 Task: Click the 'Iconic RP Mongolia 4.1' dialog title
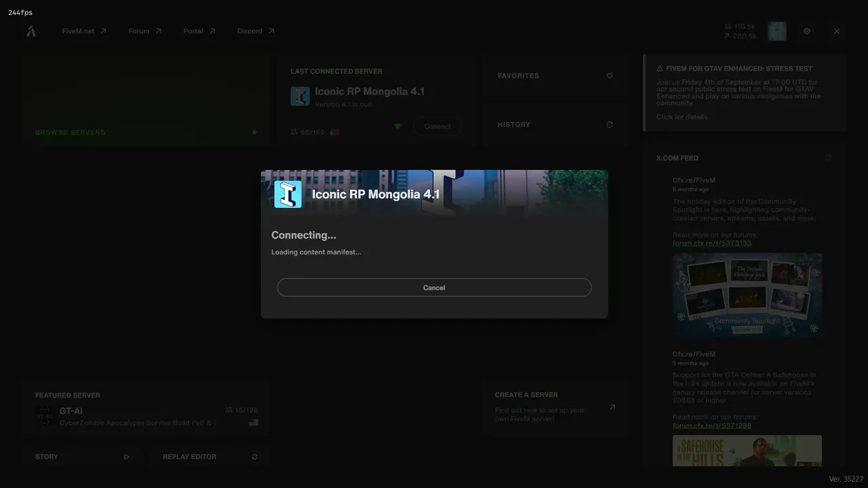(376, 195)
